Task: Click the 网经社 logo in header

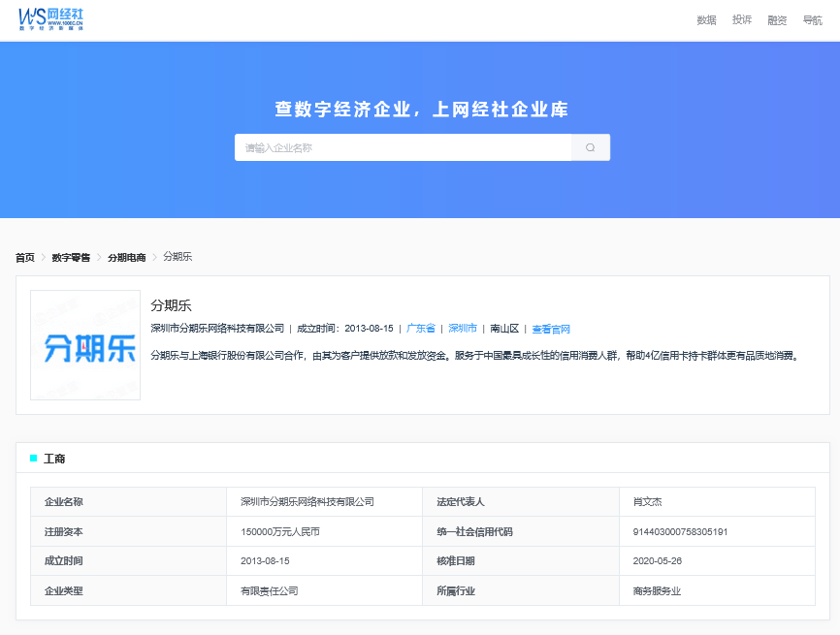Action: click(52, 18)
